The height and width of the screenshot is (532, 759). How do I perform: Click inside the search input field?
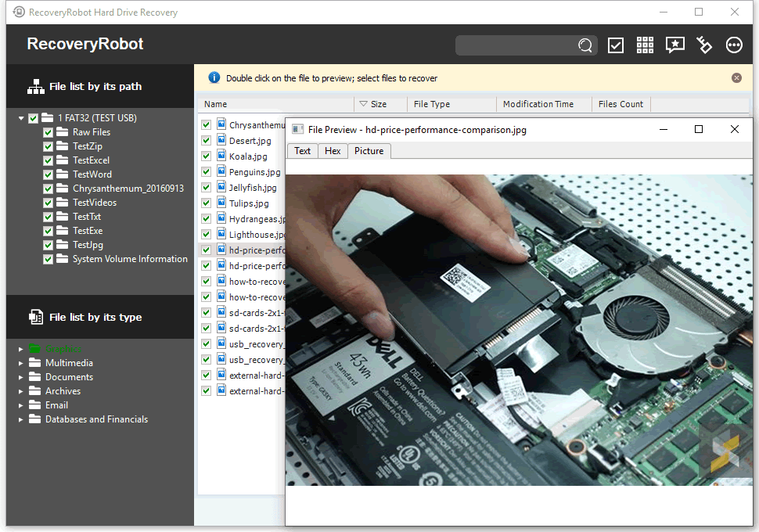(x=515, y=45)
